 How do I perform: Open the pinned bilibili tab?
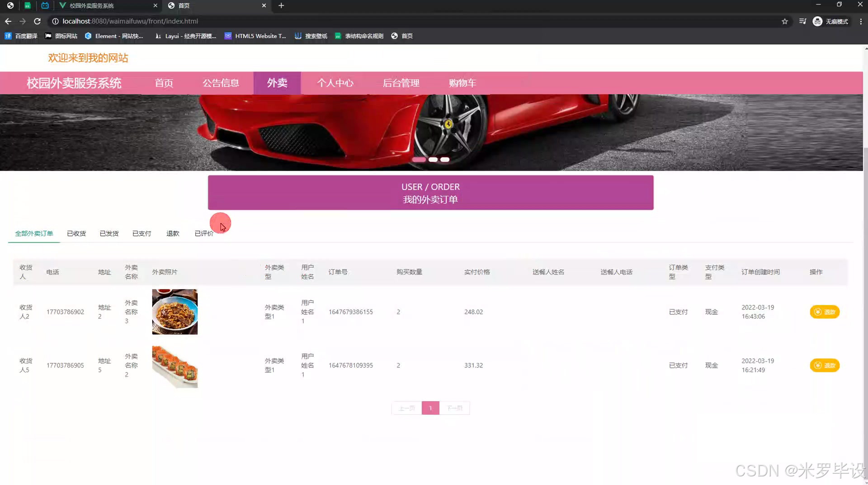[x=45, y=5]
